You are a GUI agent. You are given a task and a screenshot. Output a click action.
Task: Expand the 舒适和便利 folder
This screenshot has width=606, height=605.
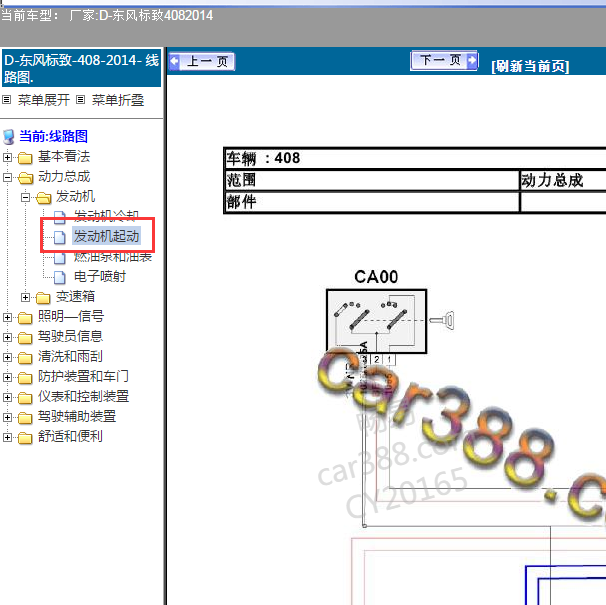coord(7,437)
